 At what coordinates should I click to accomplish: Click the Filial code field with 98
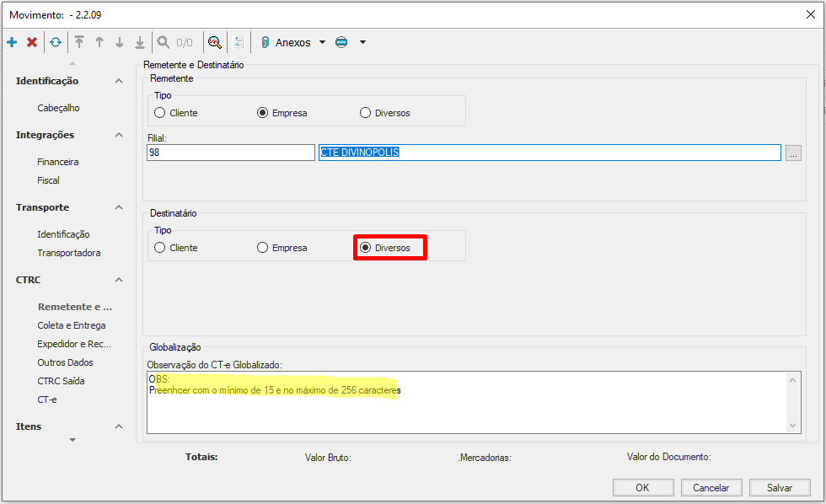coord(231,153)
